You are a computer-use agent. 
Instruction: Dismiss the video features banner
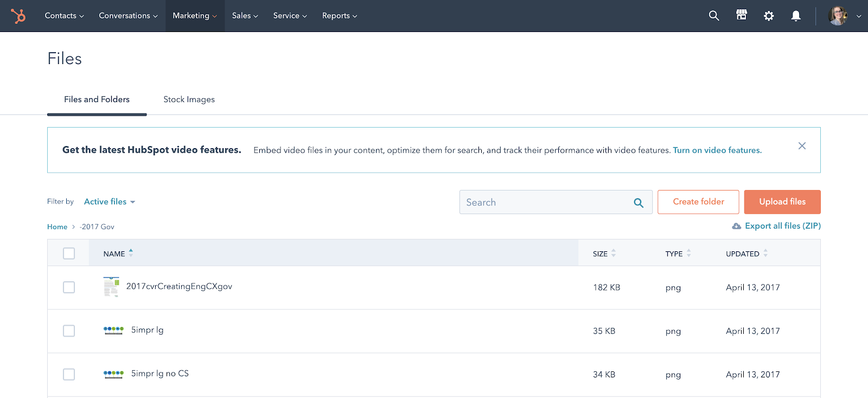coord(802,146)
